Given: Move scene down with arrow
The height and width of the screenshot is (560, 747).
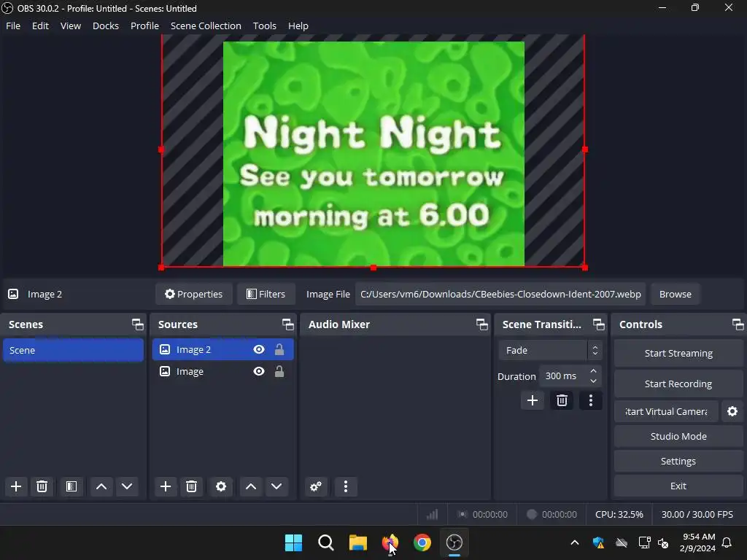Looking at the screenshot, I should tap(127, 486).
